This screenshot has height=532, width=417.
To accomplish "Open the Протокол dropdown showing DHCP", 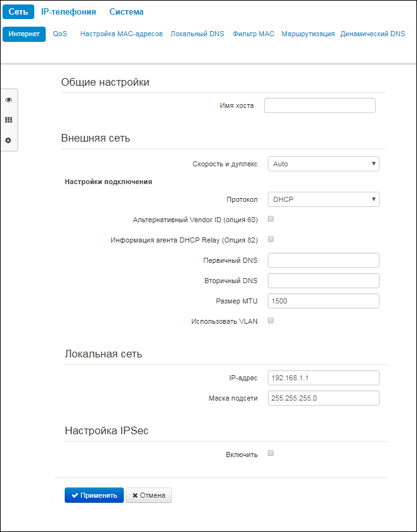I will (x=323, y=199).
